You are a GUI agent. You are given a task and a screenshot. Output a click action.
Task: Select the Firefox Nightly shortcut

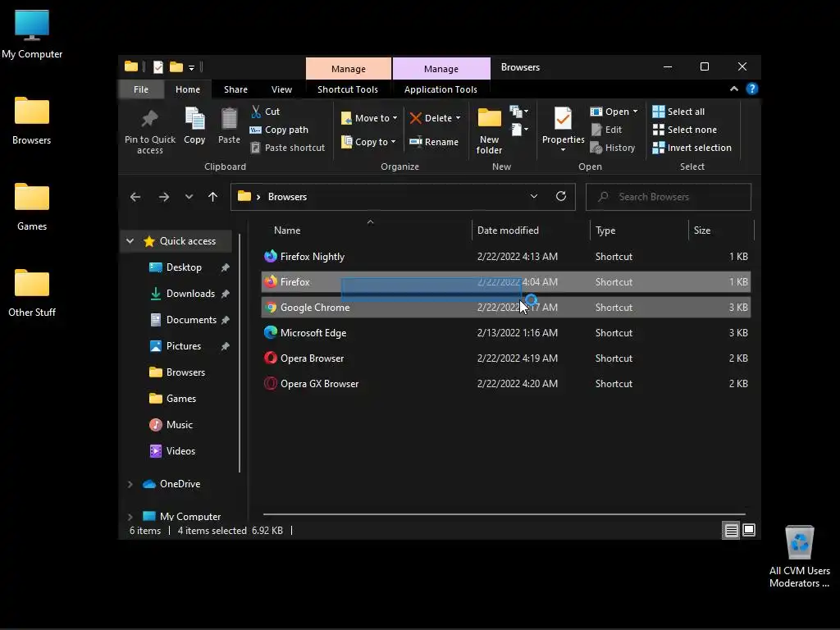505,257
